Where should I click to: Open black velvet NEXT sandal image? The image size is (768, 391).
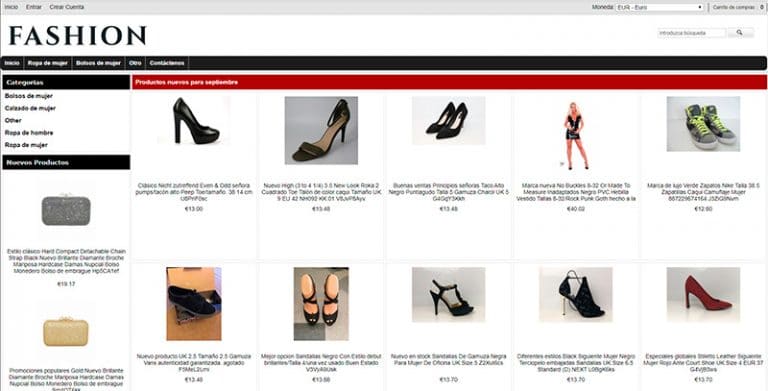[576, 294]
